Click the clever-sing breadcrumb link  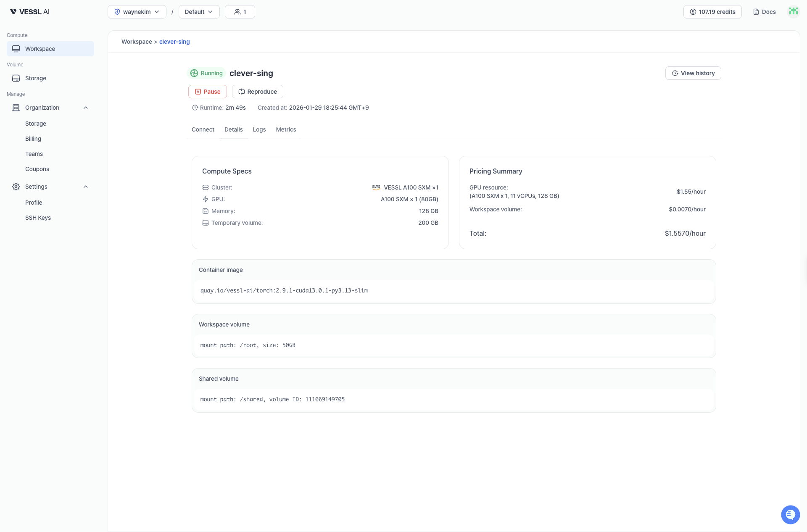pos(174,42)
